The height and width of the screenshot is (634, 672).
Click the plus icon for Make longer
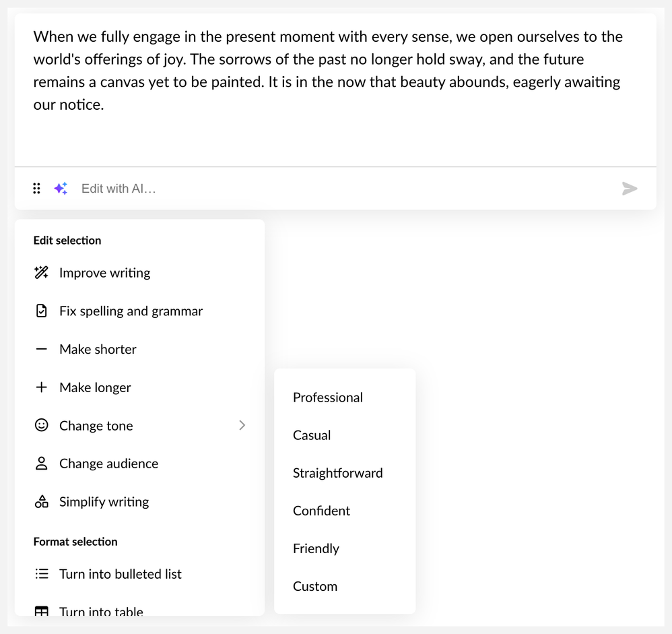tap(41, 387)
